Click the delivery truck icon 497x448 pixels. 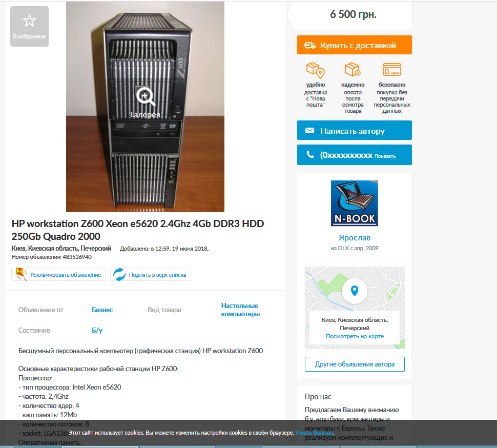(x=309, y=46)
